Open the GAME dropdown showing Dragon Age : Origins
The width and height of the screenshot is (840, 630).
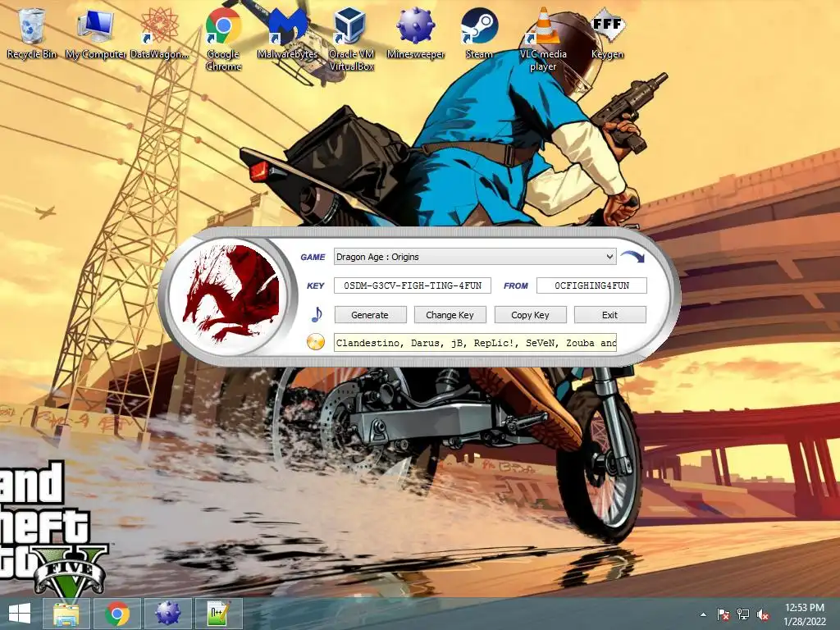(x=475, y=257)
